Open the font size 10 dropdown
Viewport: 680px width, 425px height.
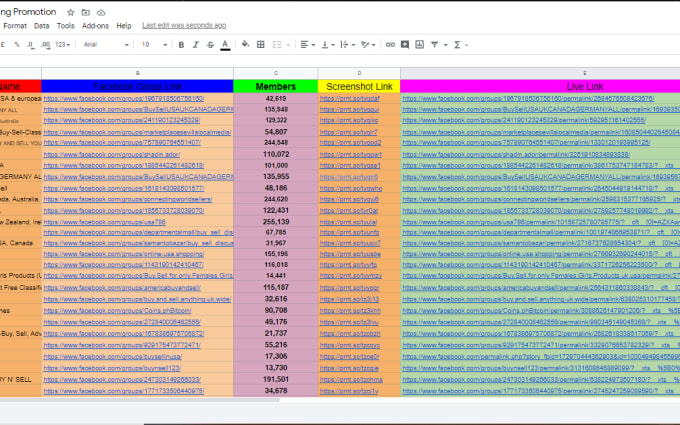154,44
